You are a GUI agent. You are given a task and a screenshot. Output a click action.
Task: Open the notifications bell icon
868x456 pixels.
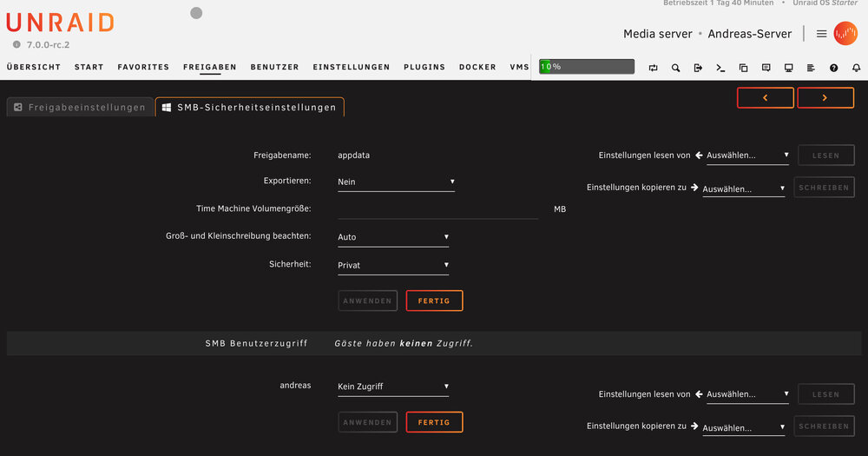[857, 68]
